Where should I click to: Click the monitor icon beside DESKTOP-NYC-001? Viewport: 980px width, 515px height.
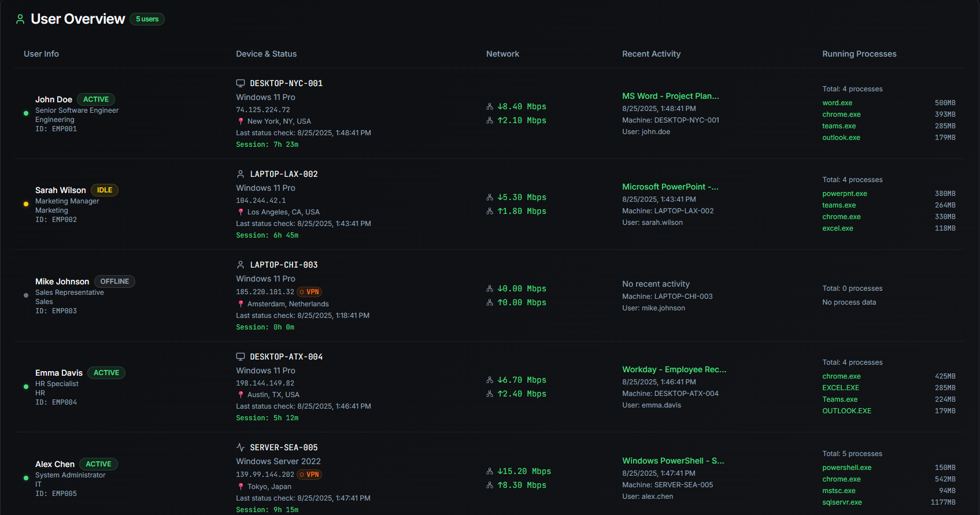pyautogui.click(x=241, y=83)
